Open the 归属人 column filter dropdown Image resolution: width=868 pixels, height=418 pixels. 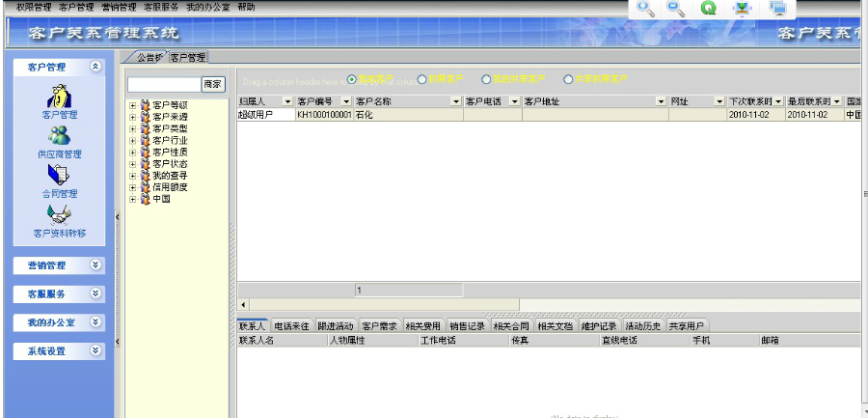click(287, 101)
